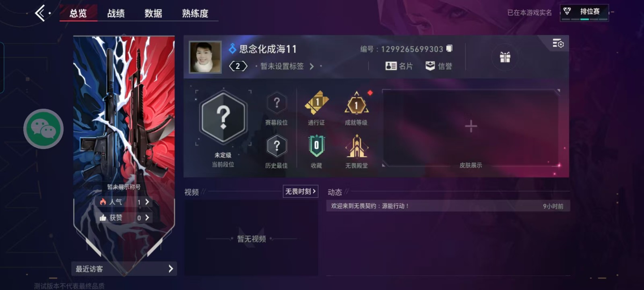Screen dimensions: 644x290
Task: Copy the player ID number icon
Action: point(449,48)
